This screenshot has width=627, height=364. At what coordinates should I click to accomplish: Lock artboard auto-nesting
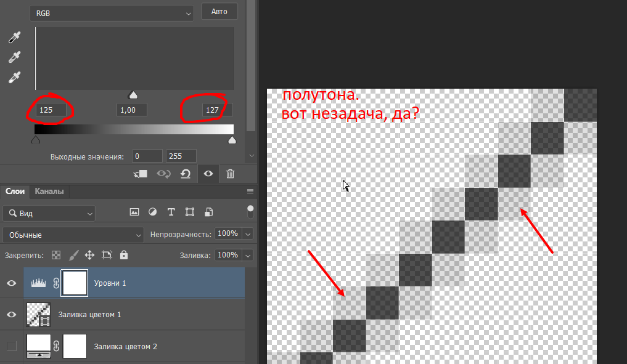(107, 255)
